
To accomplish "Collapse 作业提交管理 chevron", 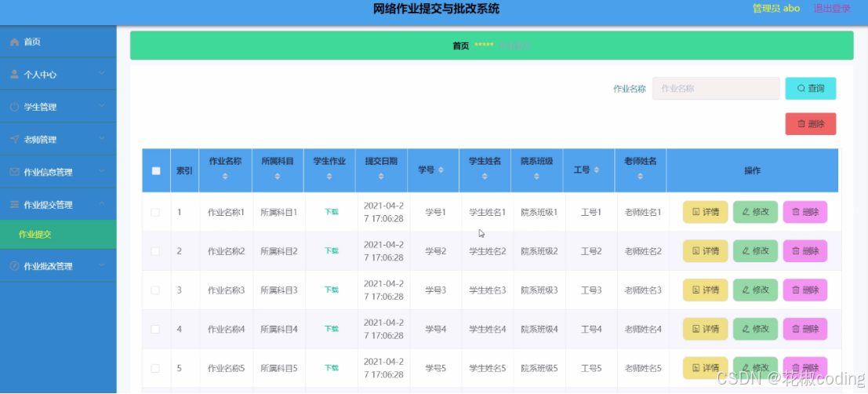I will click(x=102, y=204).
